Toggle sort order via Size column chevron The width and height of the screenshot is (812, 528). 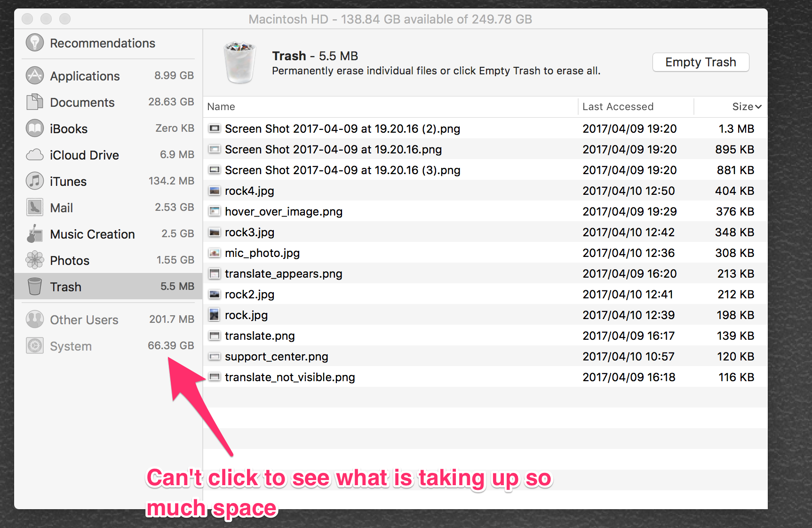(758, 107)
